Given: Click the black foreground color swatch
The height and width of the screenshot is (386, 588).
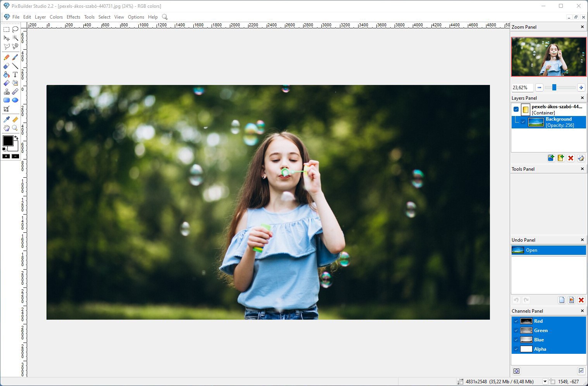Looking at the screenshot, I should point(8,141).
